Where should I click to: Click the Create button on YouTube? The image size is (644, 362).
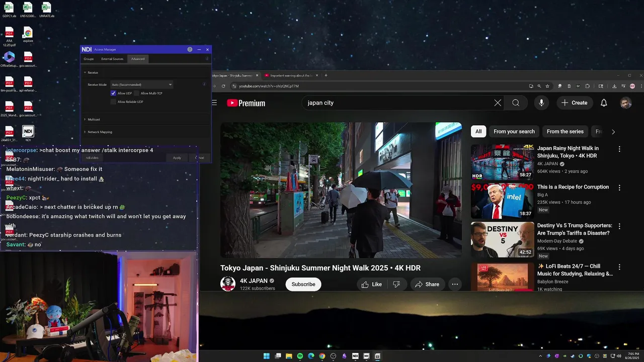click(x=575, y=103)
